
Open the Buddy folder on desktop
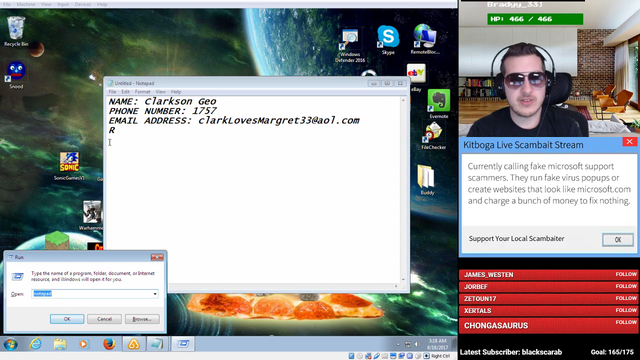[427, 180]
